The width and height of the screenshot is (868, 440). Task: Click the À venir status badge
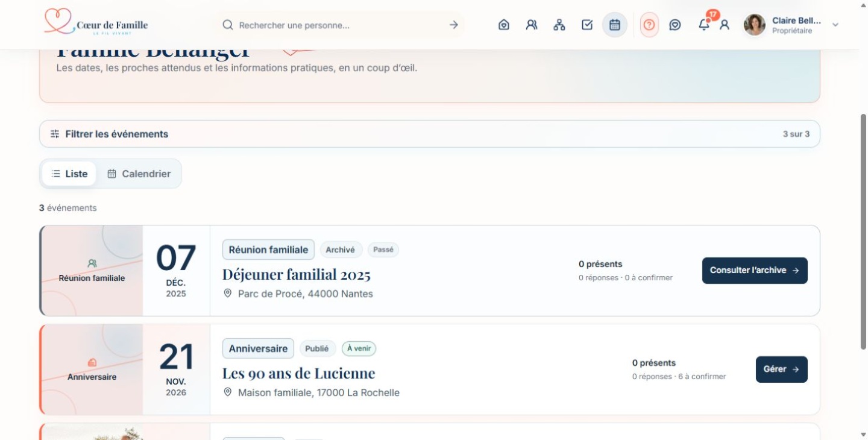(x=359, y=348)
